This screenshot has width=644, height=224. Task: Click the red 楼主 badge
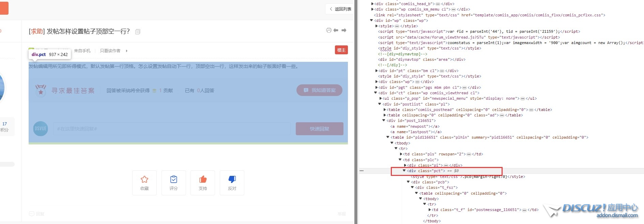[341, 50]
